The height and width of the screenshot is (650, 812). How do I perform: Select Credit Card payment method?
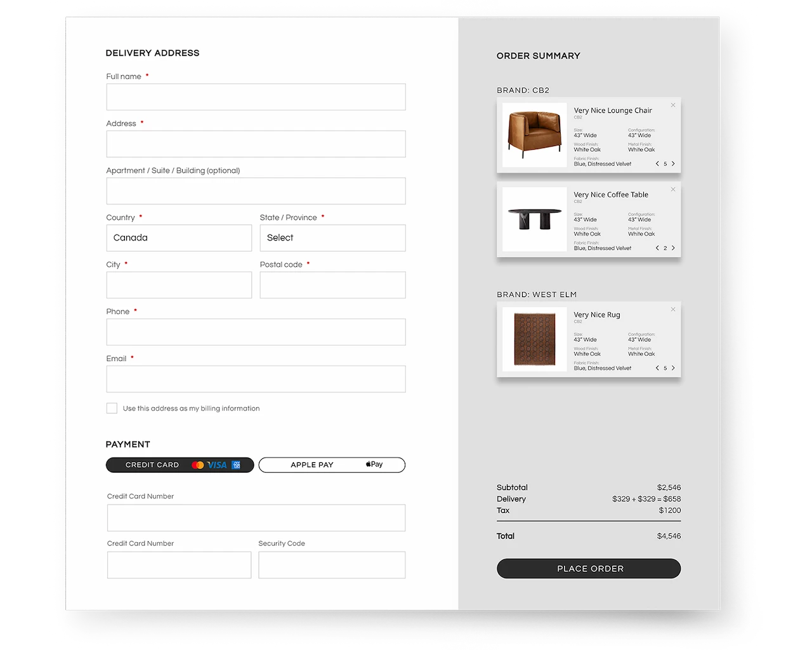[180, 465]
